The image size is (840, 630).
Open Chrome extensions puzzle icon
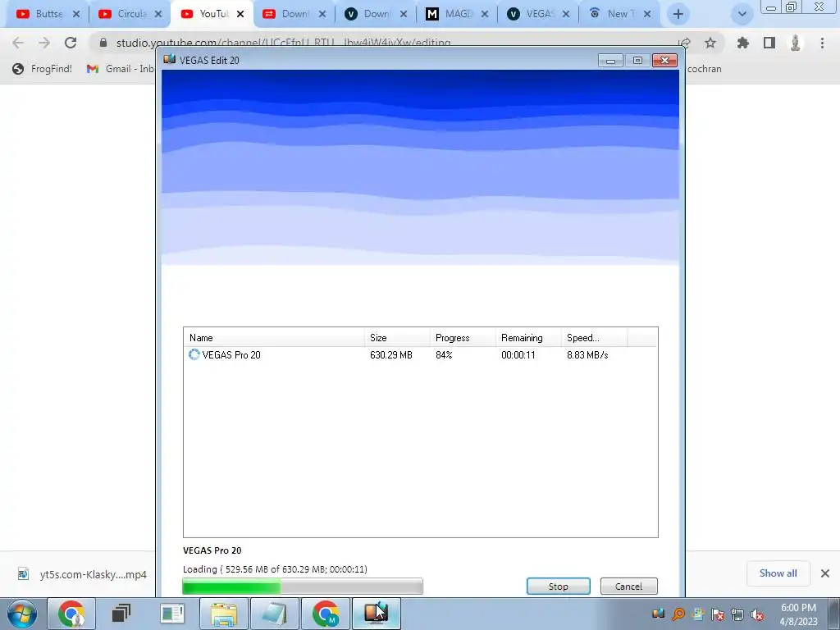click(742, 43)
